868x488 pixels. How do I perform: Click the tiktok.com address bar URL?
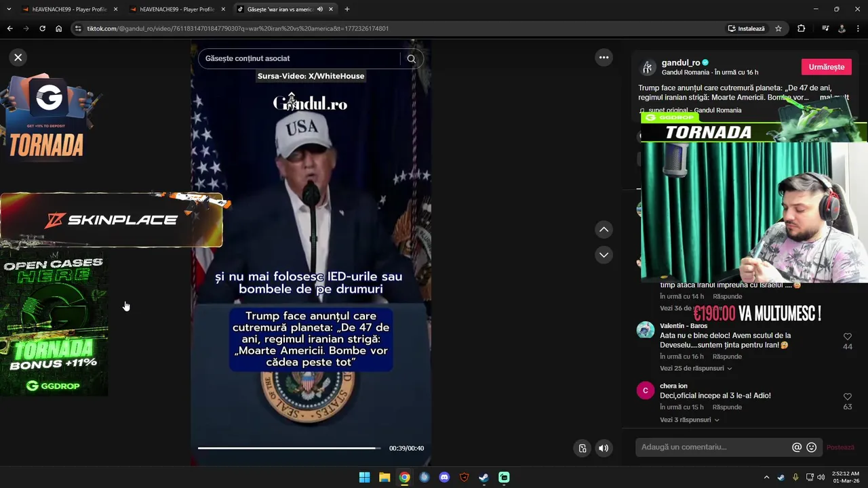coord(237,28)
